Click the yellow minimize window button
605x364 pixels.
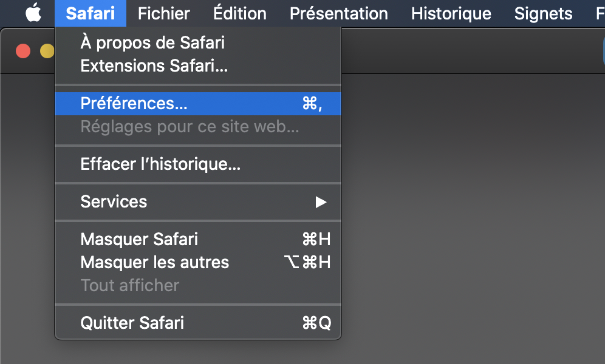pos(47,51)
